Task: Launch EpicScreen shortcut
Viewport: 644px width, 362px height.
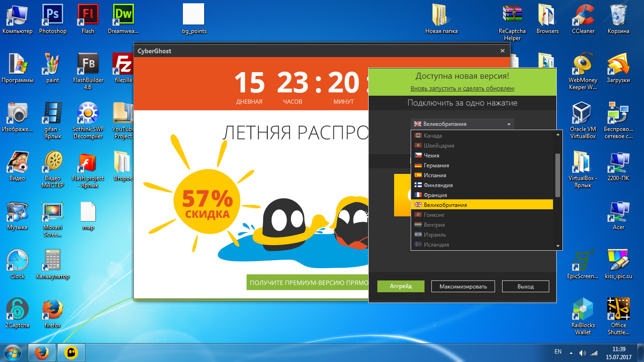Action: [583, 264]
